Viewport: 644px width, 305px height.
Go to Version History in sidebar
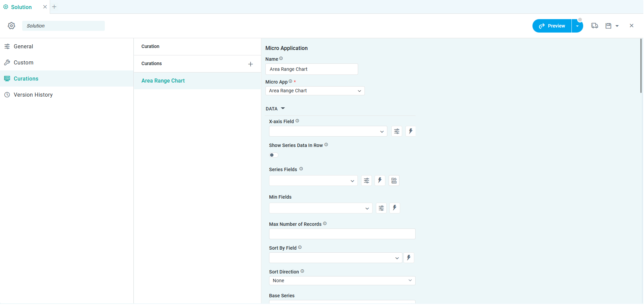(x=33, y=95)
